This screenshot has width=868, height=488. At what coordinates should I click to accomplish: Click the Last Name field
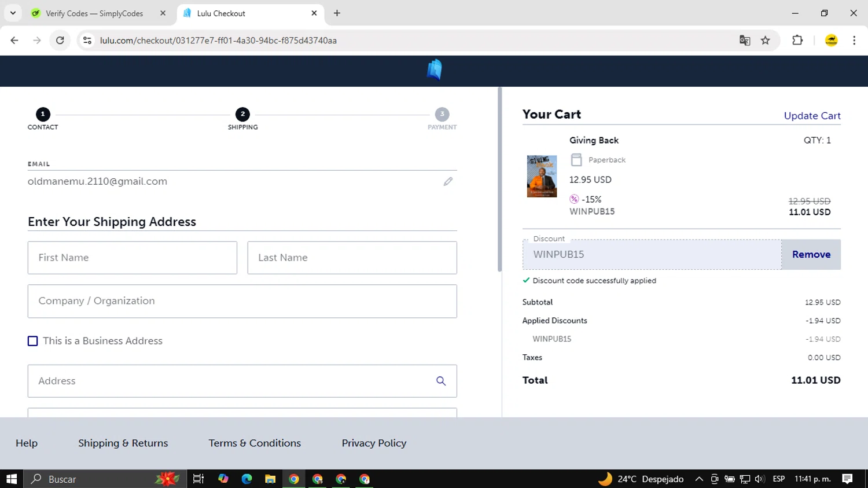click(352, 258)
